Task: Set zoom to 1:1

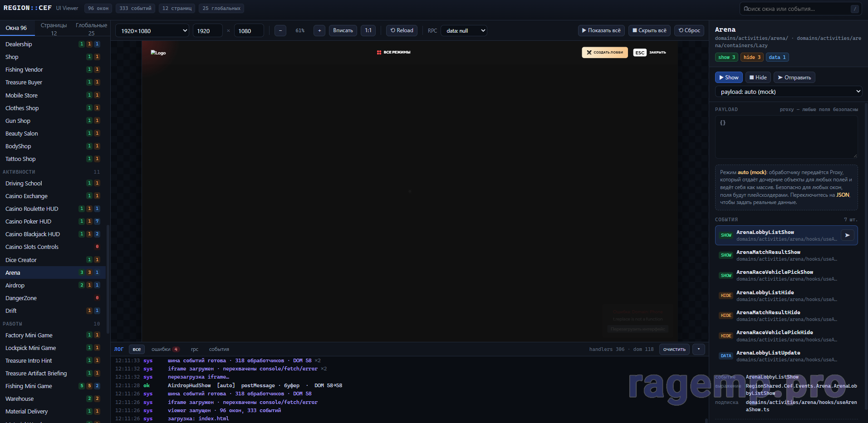Action: tap(368, 31)
